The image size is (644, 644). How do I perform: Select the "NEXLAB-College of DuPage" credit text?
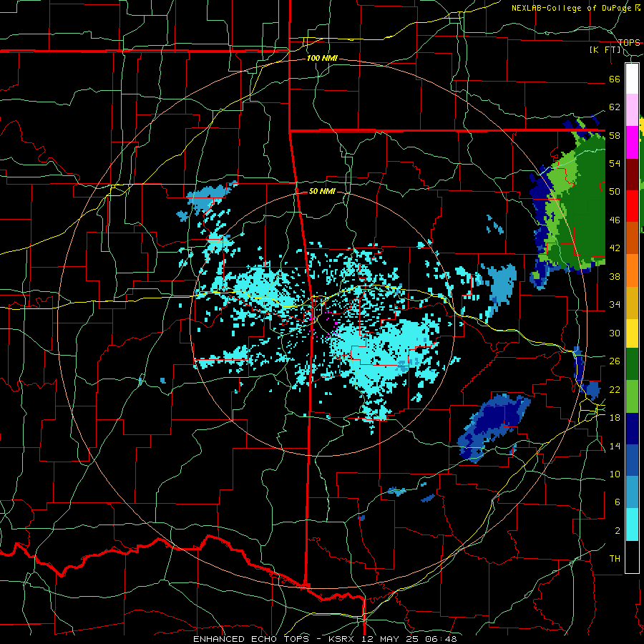tap(572, 8)
